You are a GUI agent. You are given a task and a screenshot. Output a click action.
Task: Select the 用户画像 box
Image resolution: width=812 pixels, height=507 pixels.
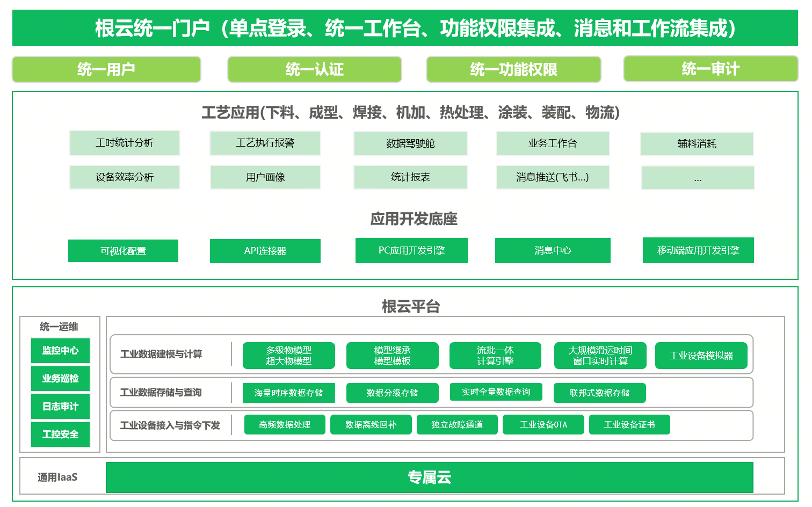[265, 177]
